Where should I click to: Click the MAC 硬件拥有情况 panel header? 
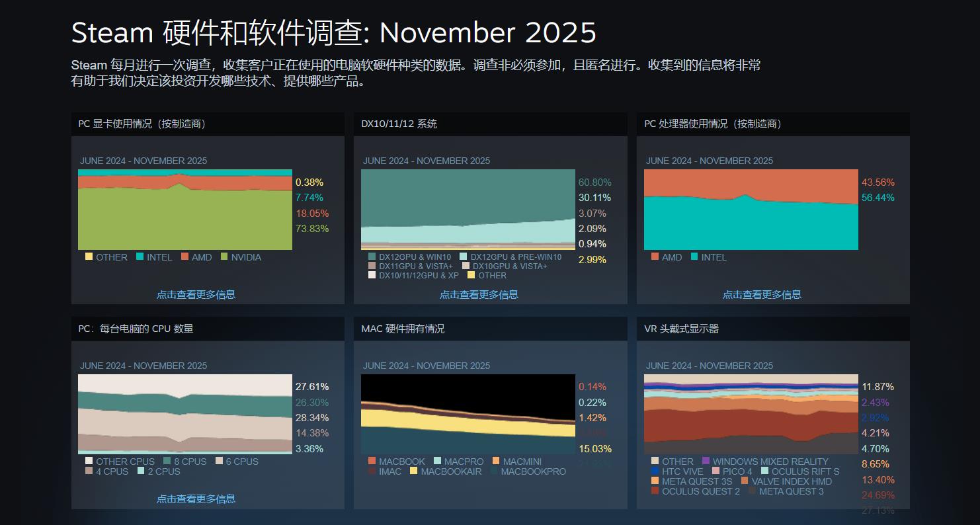pyautogui.click(x=490, y=329)
